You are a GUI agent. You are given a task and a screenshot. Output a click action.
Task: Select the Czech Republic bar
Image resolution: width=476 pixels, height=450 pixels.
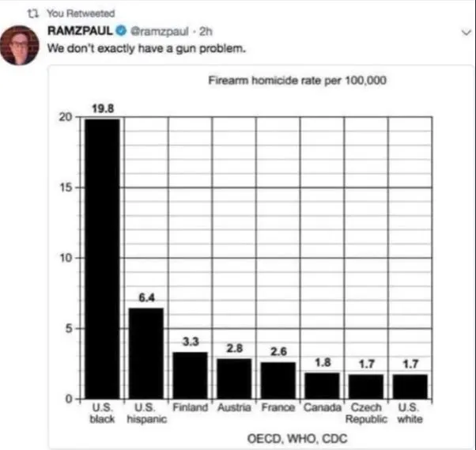366,386
